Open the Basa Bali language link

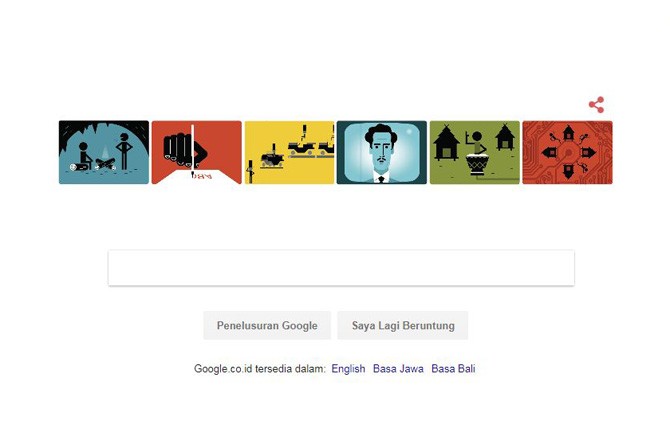pos(453,368)
